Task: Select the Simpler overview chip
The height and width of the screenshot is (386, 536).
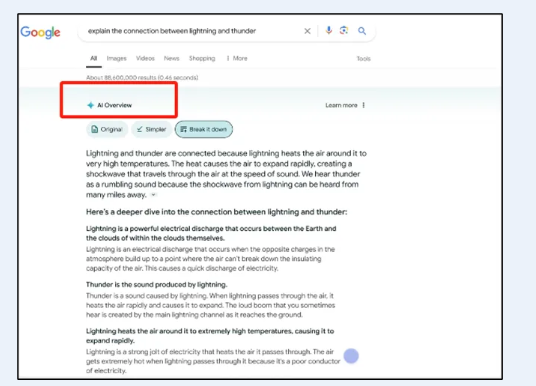Action: click(151, 129)
